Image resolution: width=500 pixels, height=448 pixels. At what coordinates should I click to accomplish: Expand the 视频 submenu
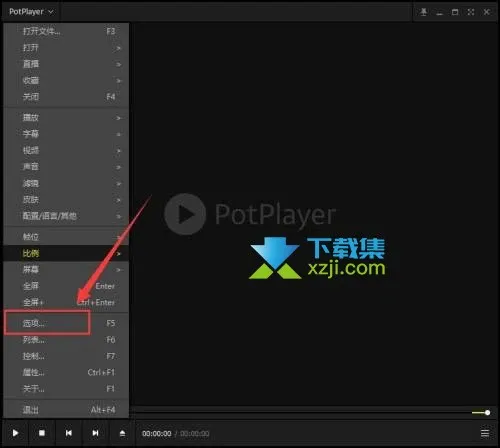click(66, 150)
